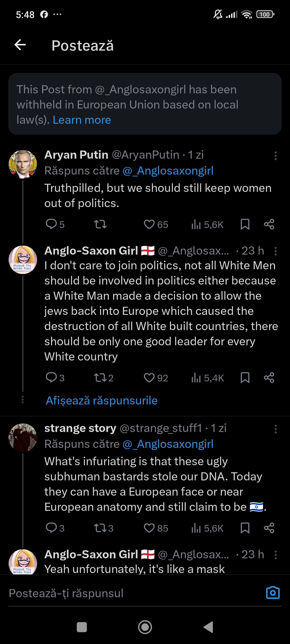
Task: Click the Learn more link
Action: pos(82,120)
